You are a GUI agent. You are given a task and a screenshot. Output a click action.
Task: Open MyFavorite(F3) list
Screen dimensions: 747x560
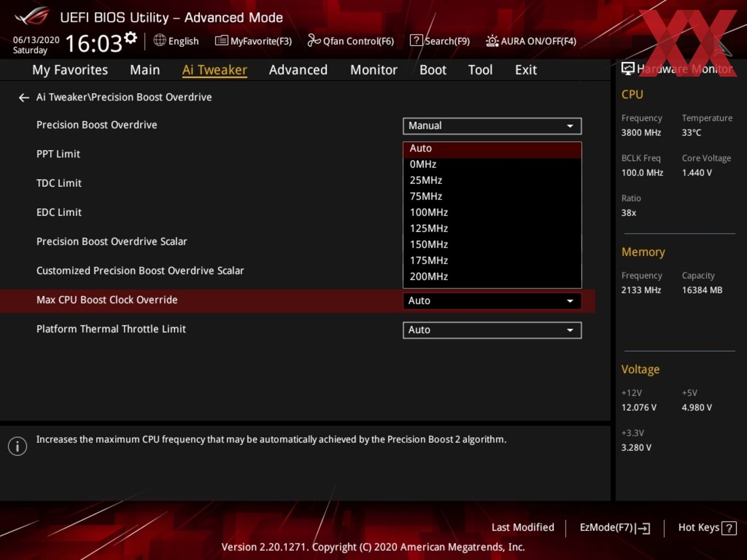tap(253, 41)
